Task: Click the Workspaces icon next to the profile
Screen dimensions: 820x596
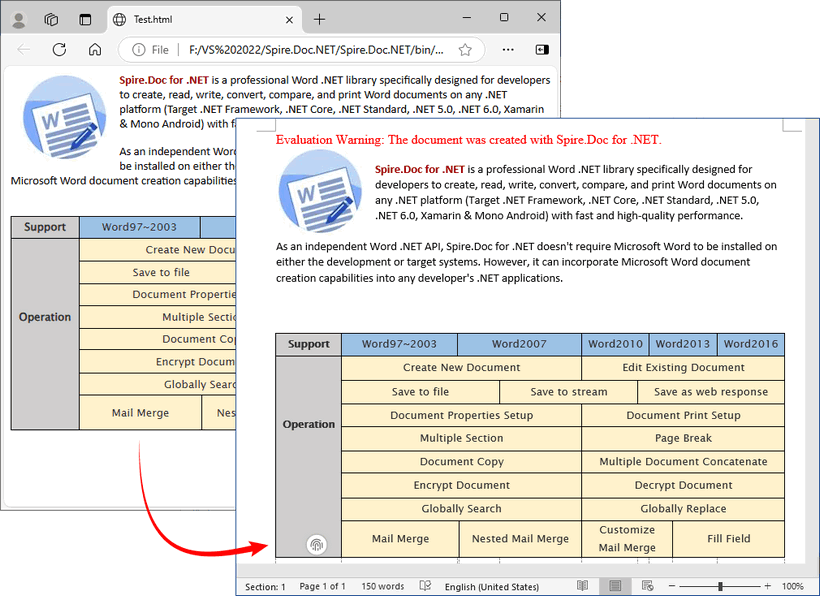Action: pos(50,19)
